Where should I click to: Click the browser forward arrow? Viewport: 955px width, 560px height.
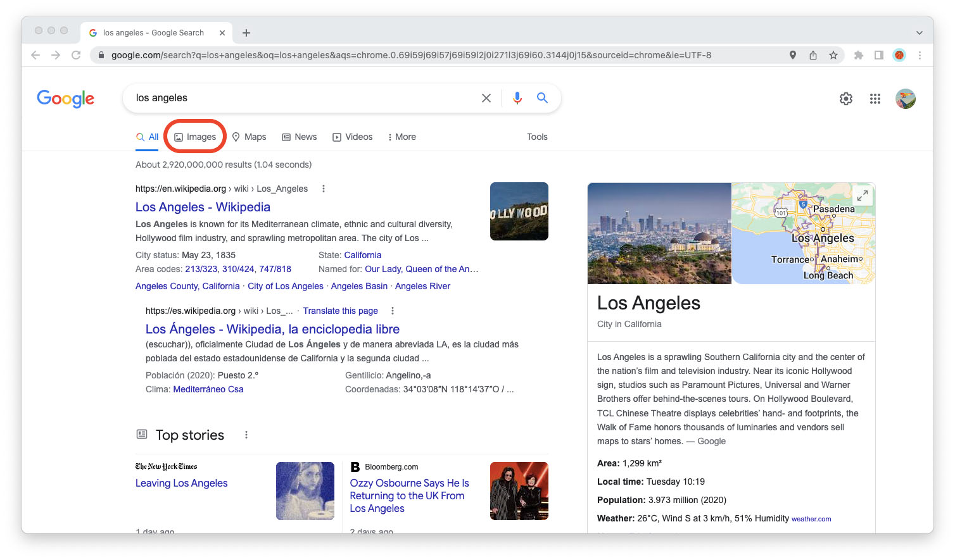tap(56, 55)
